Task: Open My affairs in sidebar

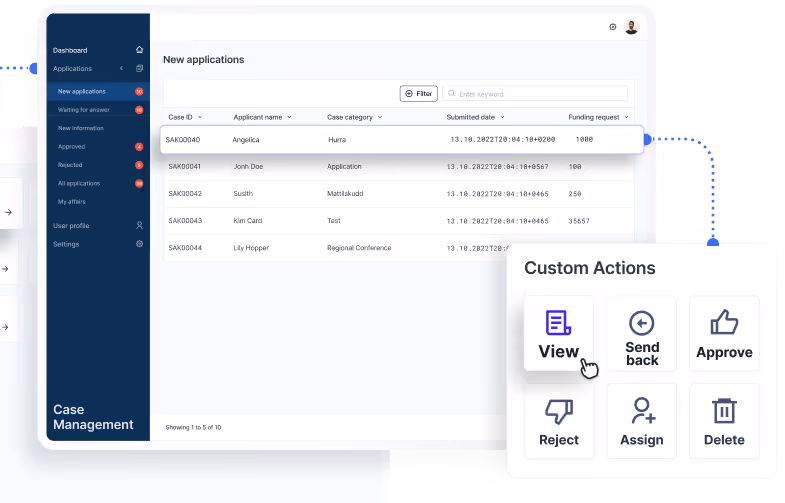Action: pyautogui.click(x=72, y=202)
